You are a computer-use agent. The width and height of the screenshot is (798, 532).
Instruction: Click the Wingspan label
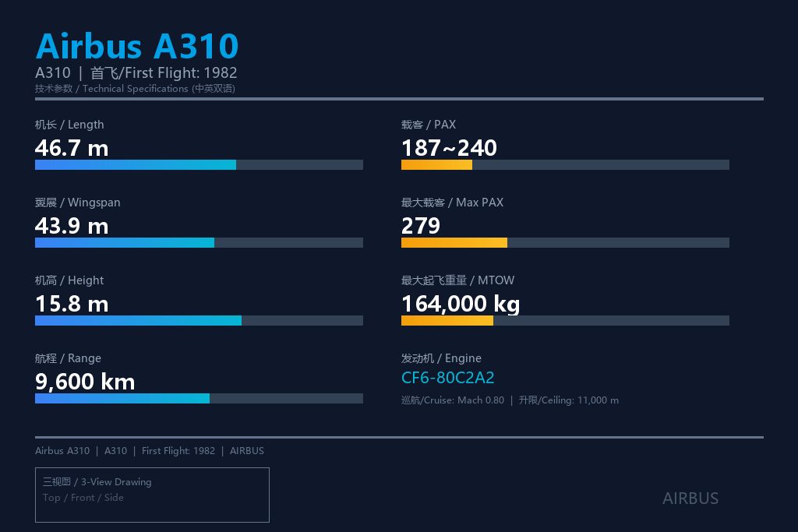(77, 203)
